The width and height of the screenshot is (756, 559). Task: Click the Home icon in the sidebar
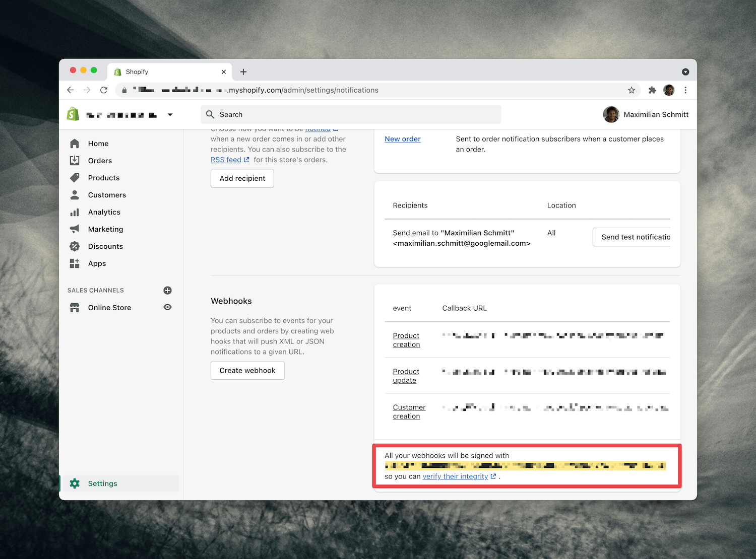pyautogui.click(x=75, y=144)
